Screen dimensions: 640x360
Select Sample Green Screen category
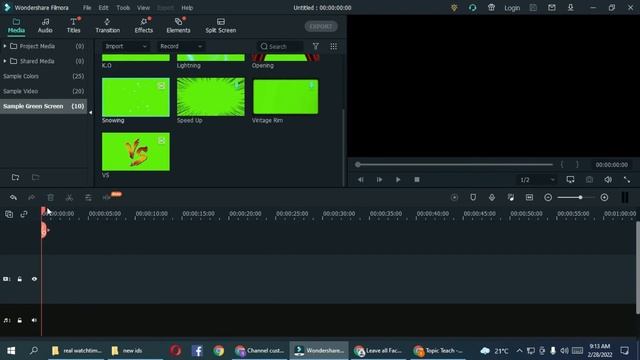pos(43,106)
